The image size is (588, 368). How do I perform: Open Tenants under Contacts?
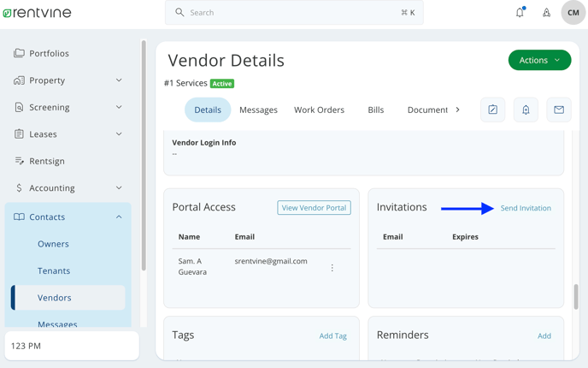click(54, 271)
